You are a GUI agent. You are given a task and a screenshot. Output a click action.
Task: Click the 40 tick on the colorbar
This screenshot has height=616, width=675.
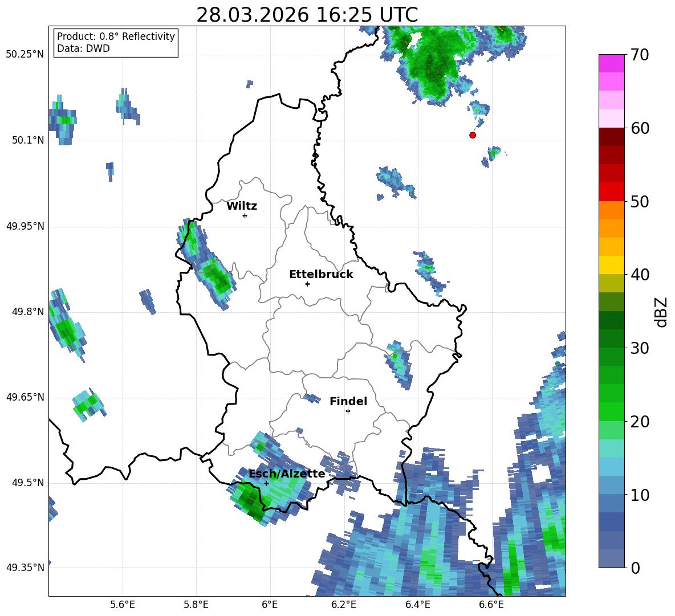click(639, 275)
